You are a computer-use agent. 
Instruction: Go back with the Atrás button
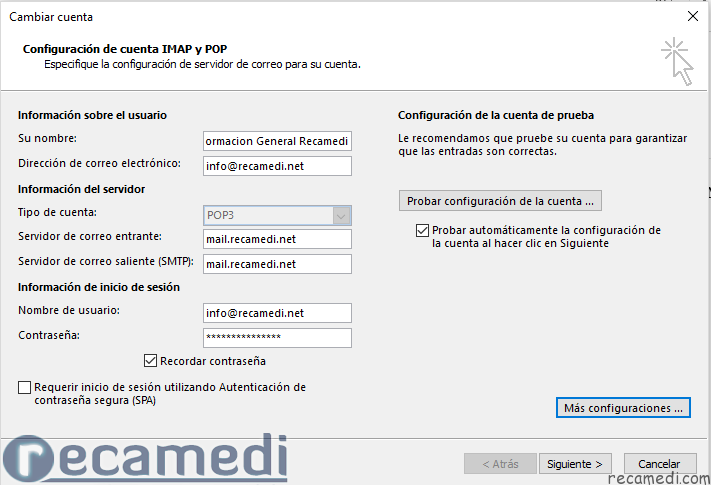point(500,464)
